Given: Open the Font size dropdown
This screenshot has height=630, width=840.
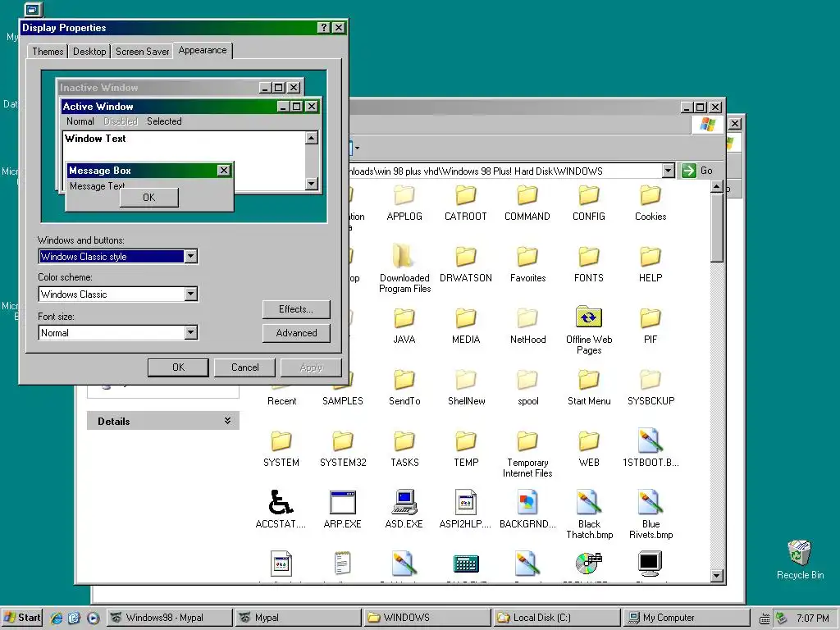Looking at the screenshot, I should (190, 333).
